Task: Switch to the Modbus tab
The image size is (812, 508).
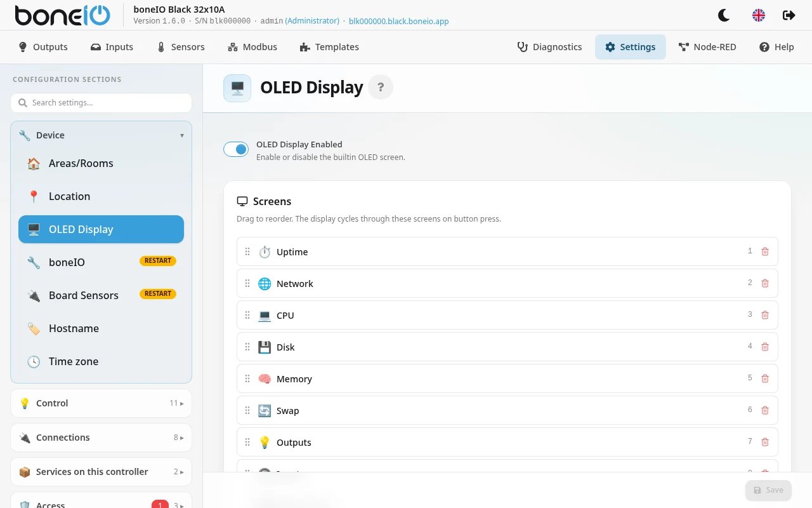Action: click(x=252, y=47)
